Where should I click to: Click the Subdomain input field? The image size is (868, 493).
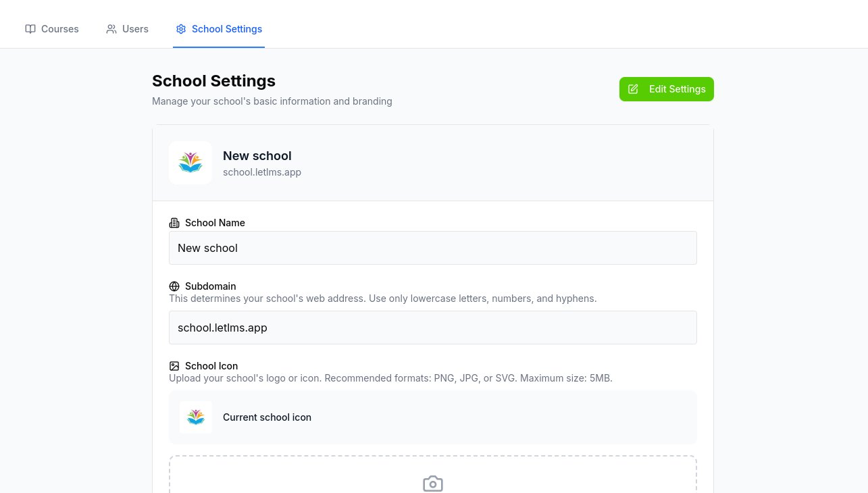pyautogui.click(x=432, y=328)
